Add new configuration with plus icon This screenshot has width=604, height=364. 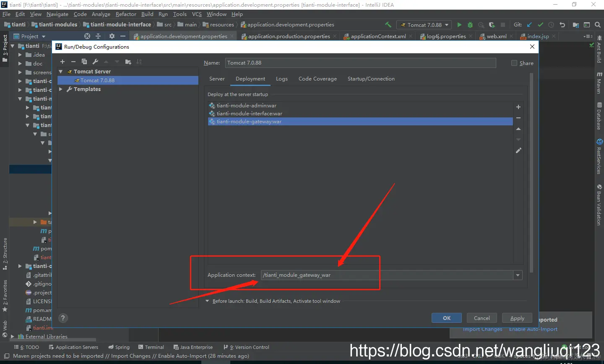click(x=62, y=62)
